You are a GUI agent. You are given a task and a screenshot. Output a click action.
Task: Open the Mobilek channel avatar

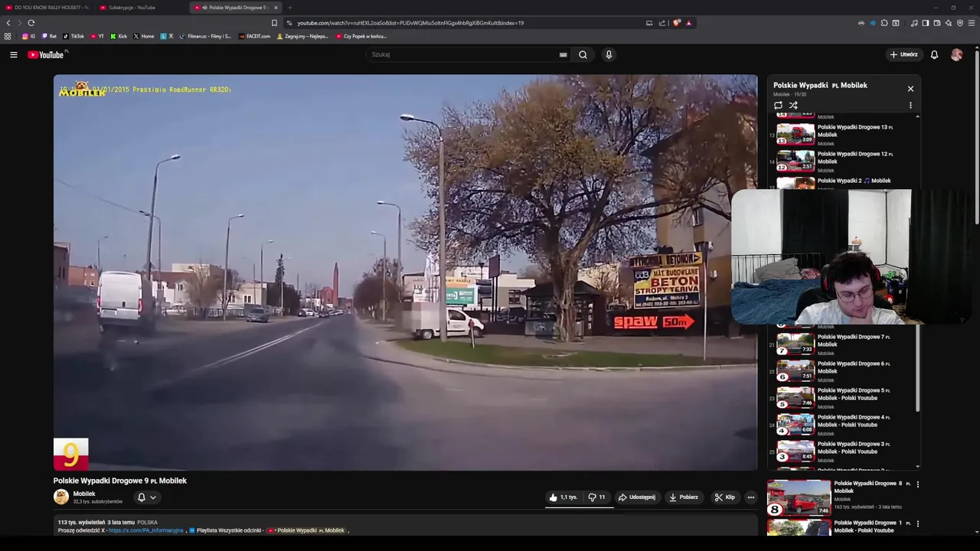[61, 497]
